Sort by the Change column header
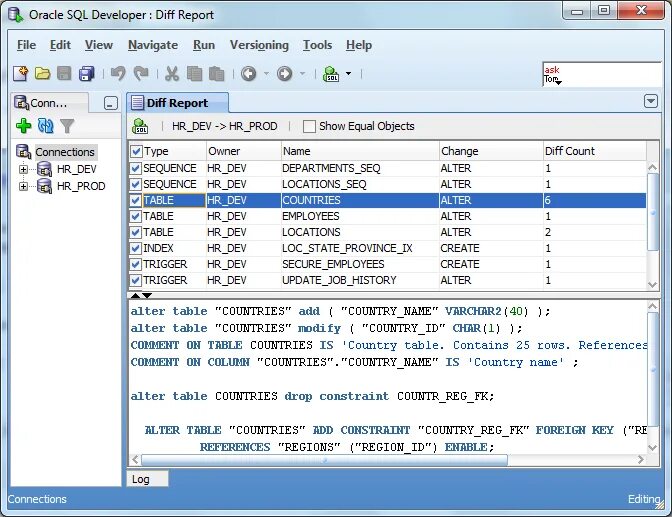Screen dimensions: 672x517 click(491, 151)
